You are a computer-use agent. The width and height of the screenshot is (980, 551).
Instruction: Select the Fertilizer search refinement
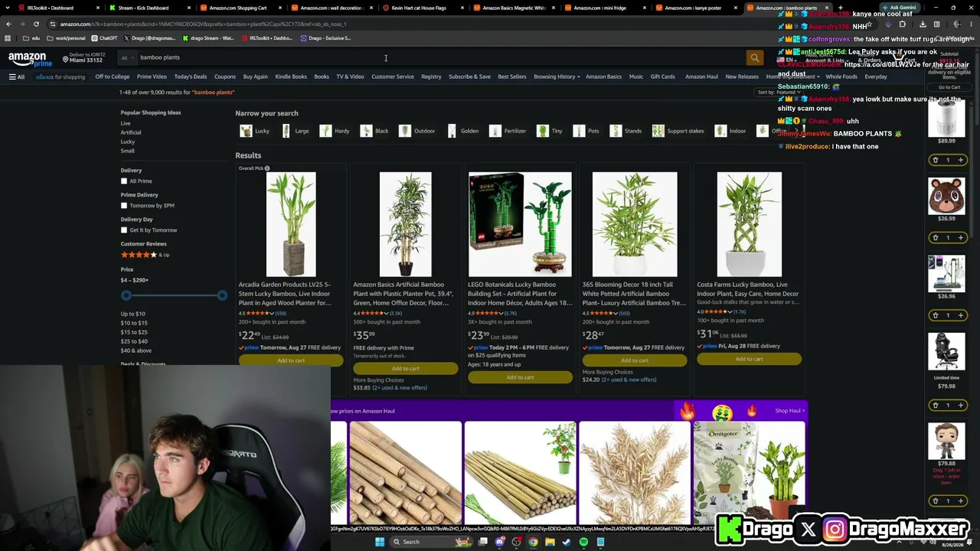[x=508, y=131]
